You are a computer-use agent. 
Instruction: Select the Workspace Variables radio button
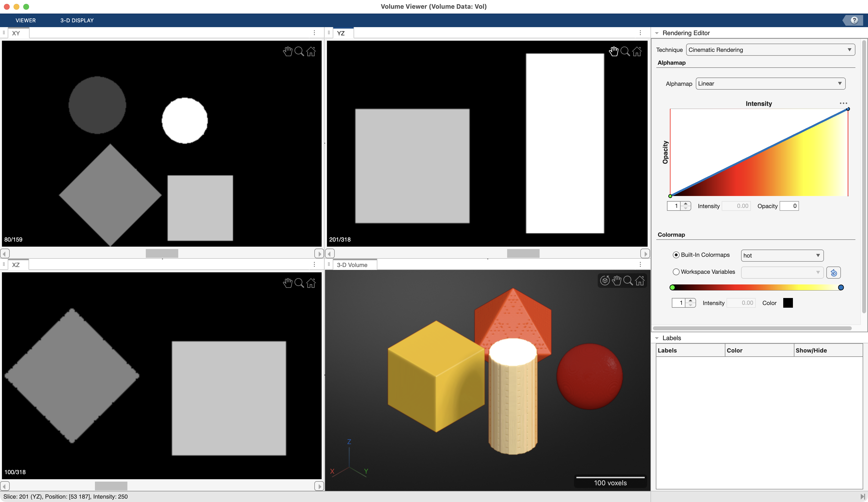(676, 272)
